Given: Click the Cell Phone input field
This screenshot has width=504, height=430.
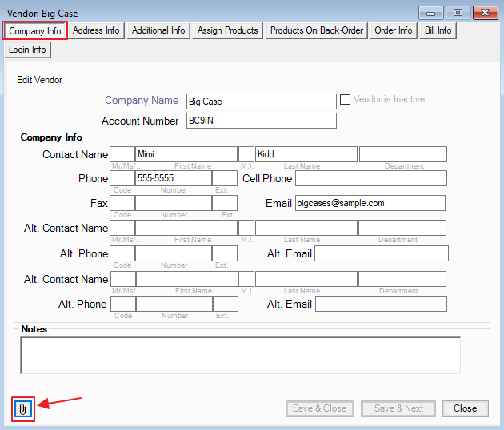Looking at the screenshot, I should click(370, 178).
